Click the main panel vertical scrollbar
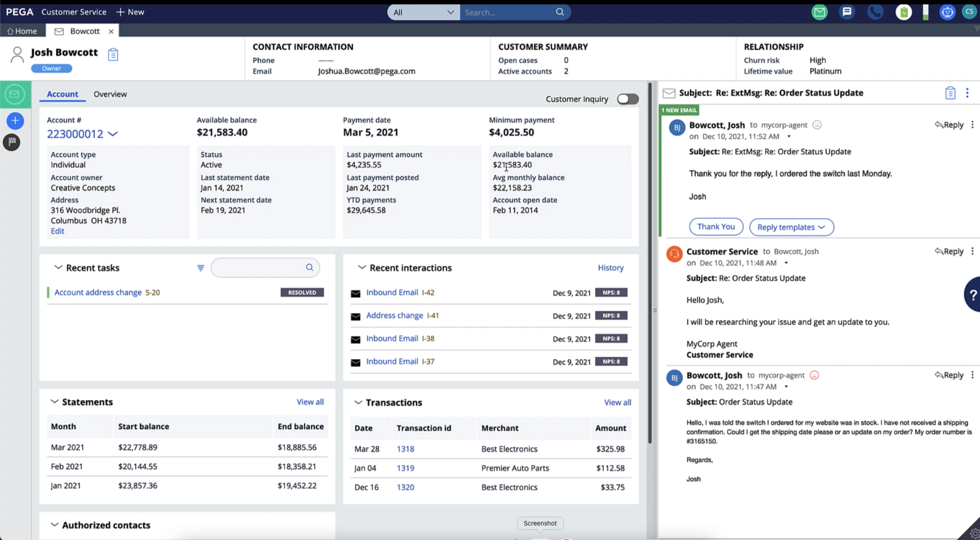 tap(650, 263)
